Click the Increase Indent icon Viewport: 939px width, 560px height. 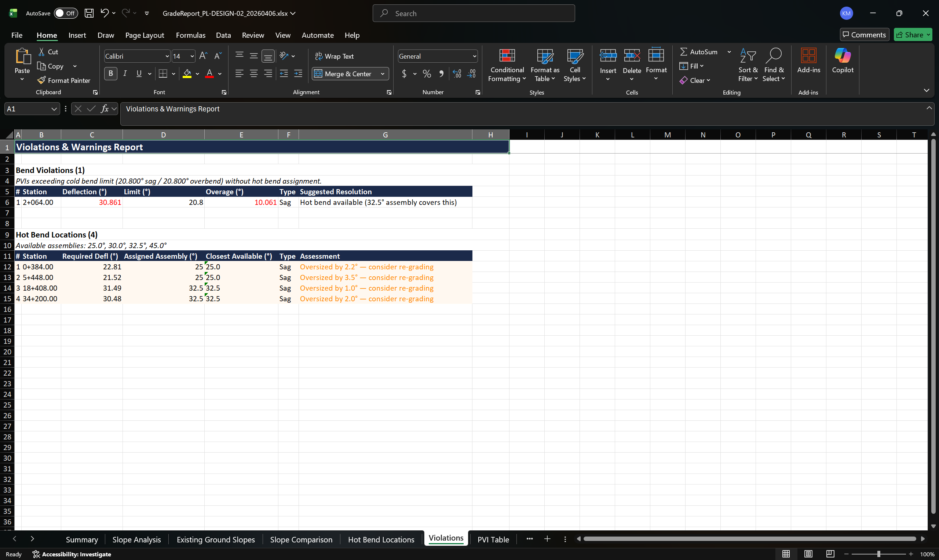[x=298, y=74]
